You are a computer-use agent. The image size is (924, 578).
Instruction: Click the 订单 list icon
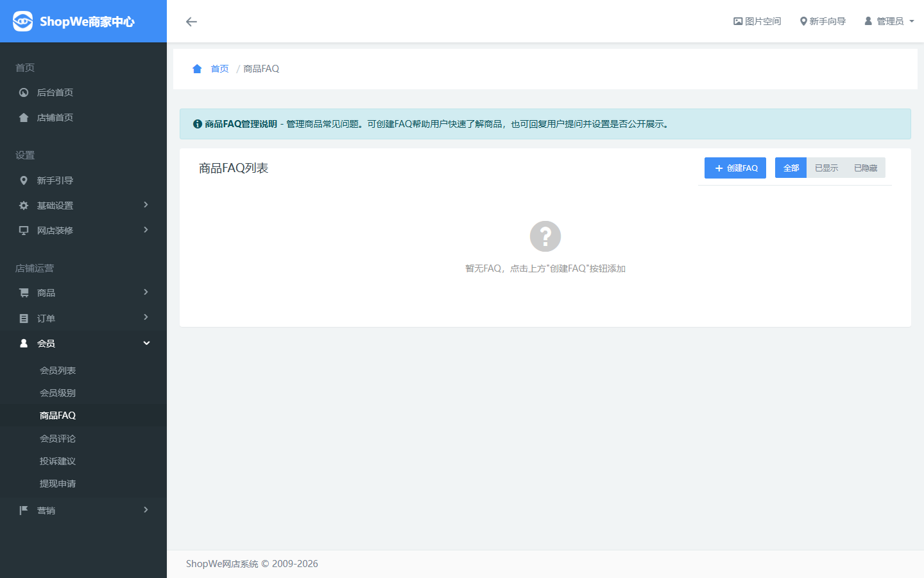click(x=24, y=319)
